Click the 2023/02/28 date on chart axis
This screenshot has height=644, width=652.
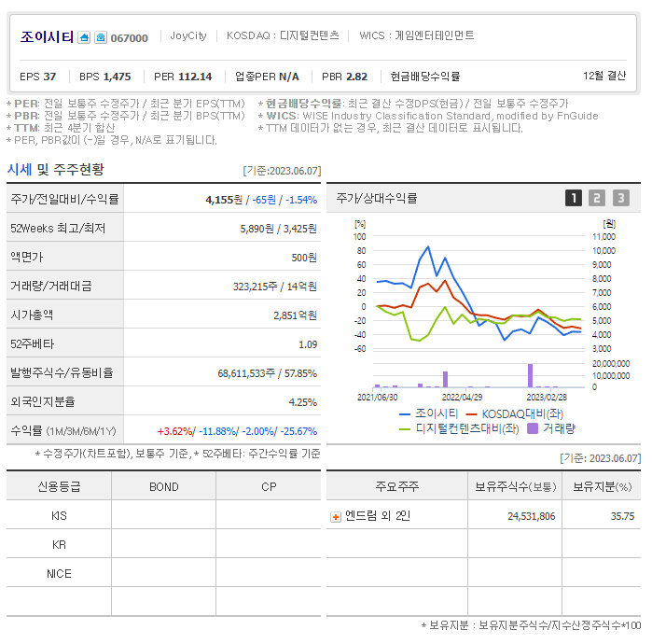(x=547, y=397)
